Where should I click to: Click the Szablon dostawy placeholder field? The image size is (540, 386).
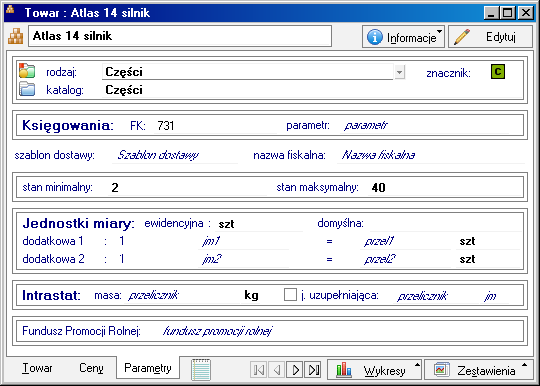(175, 155)
